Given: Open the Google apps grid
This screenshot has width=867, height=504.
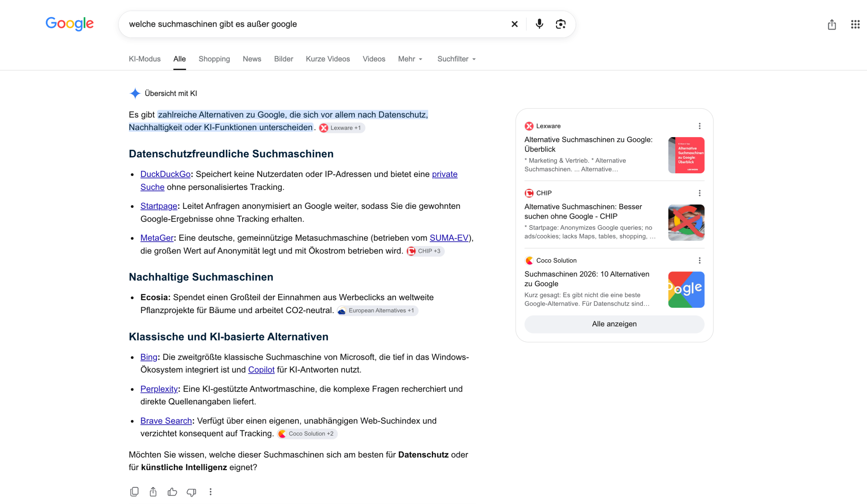Looking at the screenshot, I should click(x=855, y=24).
